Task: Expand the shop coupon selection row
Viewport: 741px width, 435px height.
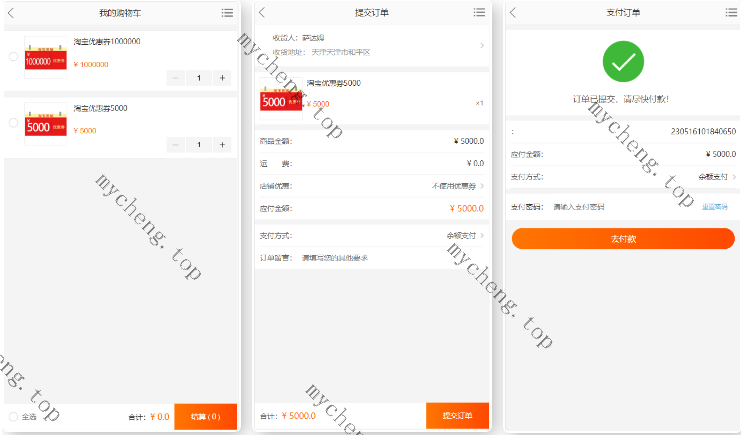Action: pyautogui.click(x=372, y=186)
